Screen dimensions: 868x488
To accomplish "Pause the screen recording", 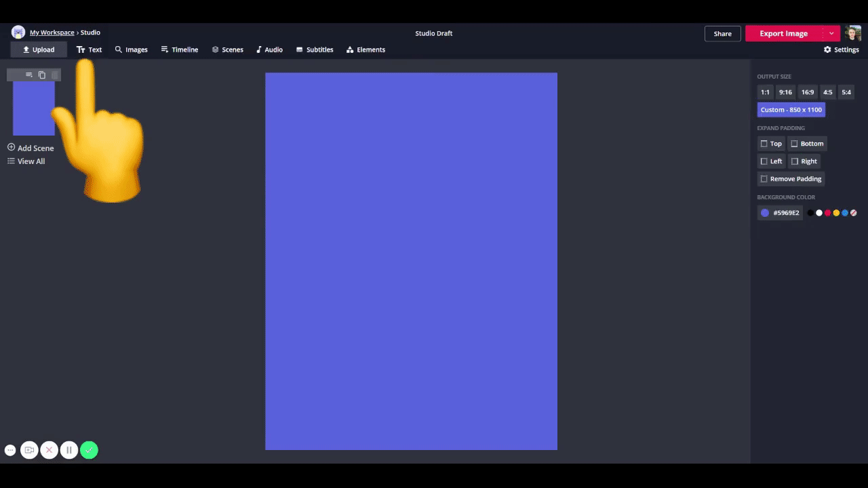I will point(68,450).
